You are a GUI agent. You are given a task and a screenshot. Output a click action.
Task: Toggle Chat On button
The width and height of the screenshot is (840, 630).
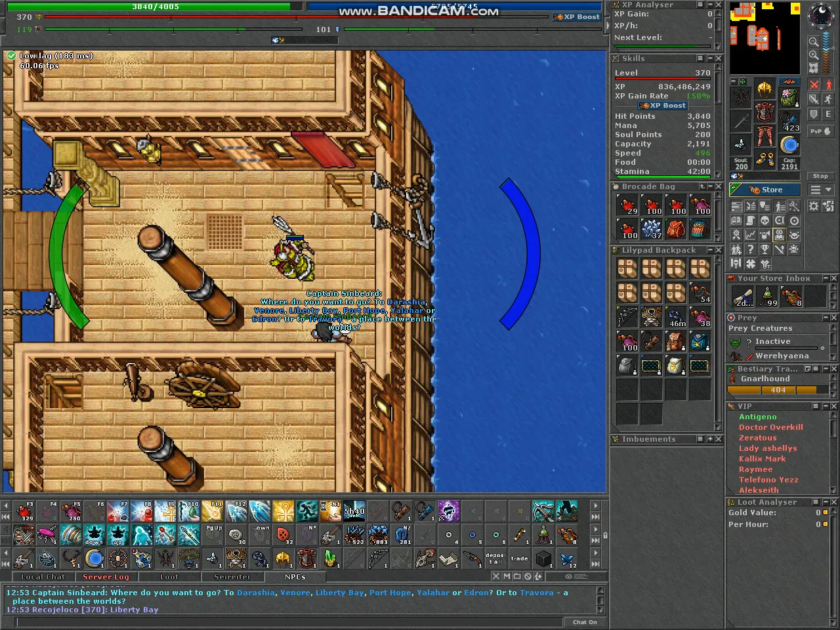point(584,621)
